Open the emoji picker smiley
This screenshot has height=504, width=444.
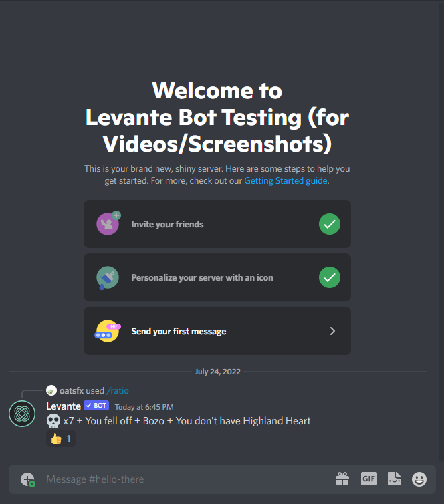click(419, 479)
